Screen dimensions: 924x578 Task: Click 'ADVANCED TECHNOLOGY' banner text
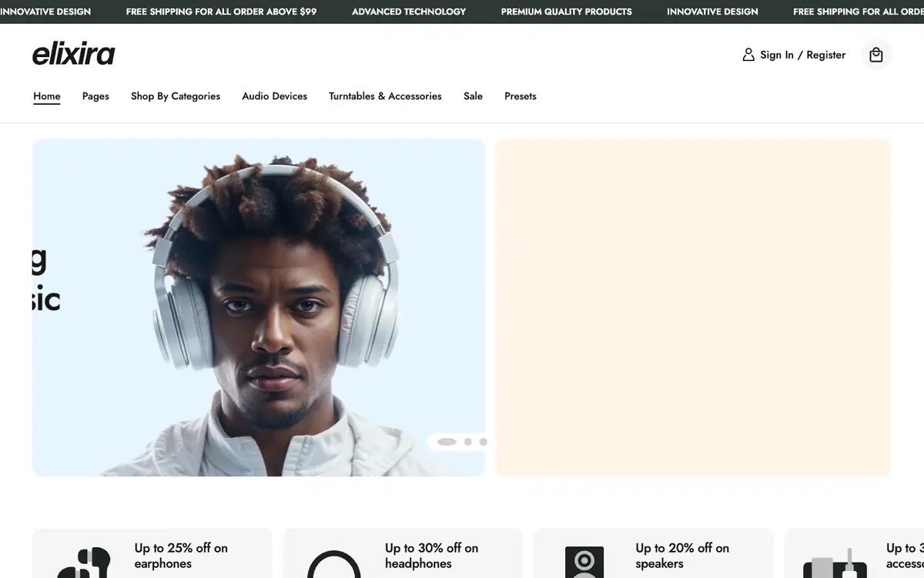(409, 12)
